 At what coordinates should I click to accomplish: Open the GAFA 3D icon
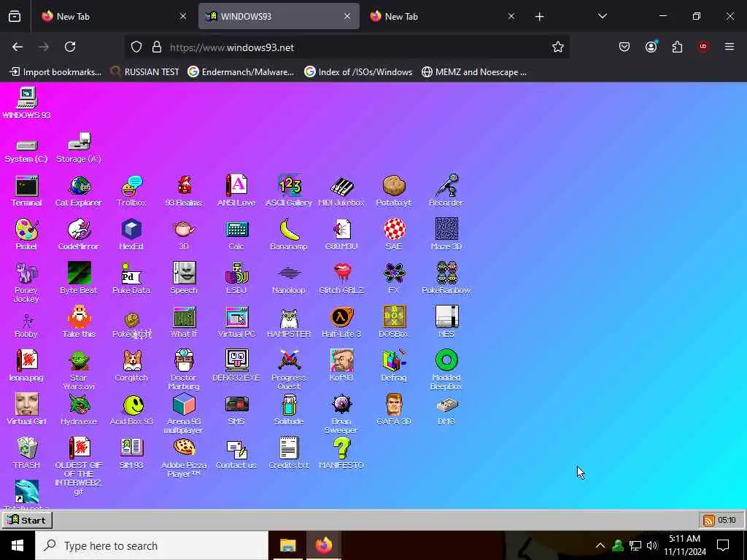pyautogui.click(x=394, y=410)
